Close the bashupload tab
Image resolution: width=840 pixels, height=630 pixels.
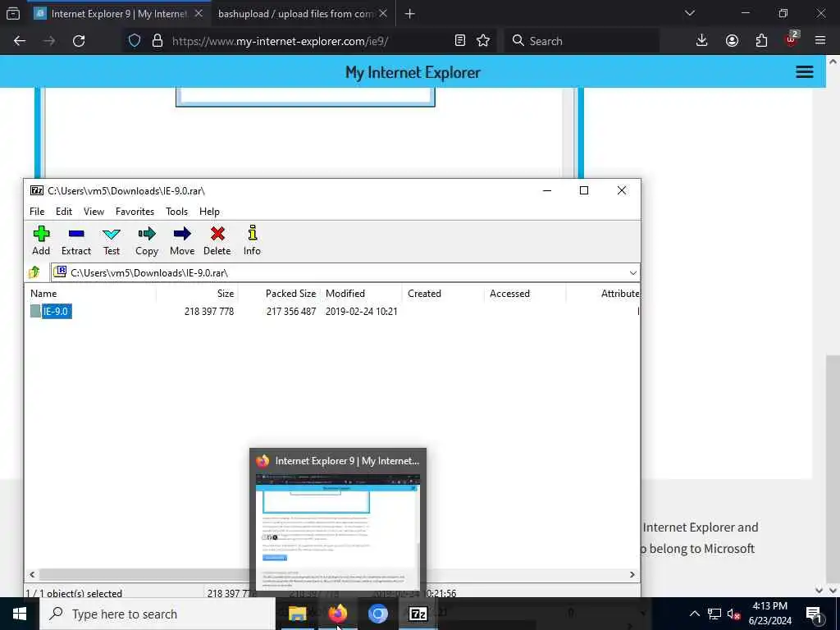pyautogui.click(x=383, y=14)
